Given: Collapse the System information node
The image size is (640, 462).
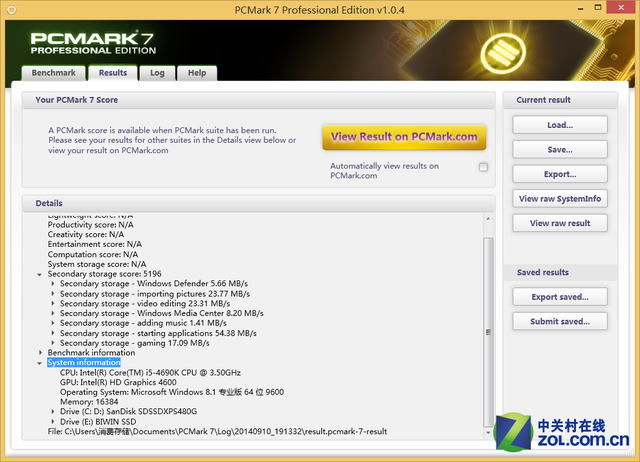Looking at the screenshot, I should tap(40, 363).
